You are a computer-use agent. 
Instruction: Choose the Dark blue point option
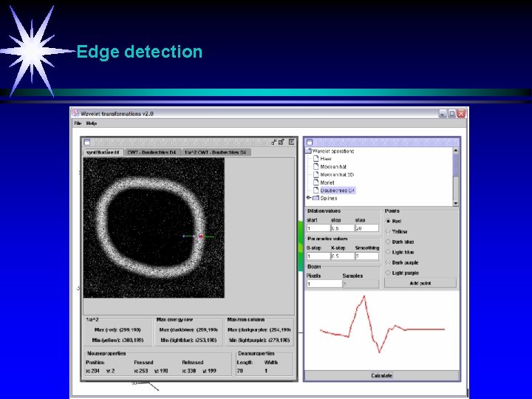pos(388,242)
